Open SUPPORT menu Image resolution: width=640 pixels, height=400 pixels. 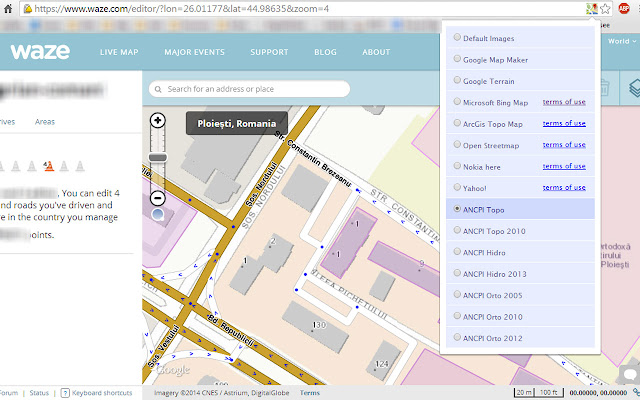tap(269, 52)
